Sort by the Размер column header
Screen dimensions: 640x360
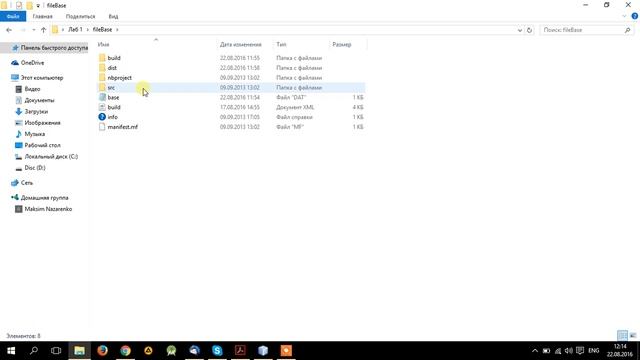(x=342, y=44)
